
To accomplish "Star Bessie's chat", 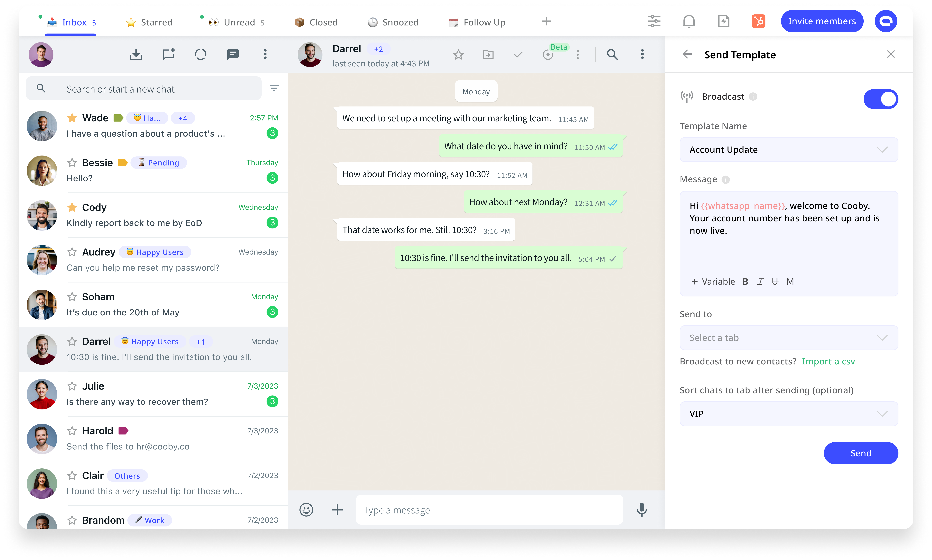I will coord(72,163).
